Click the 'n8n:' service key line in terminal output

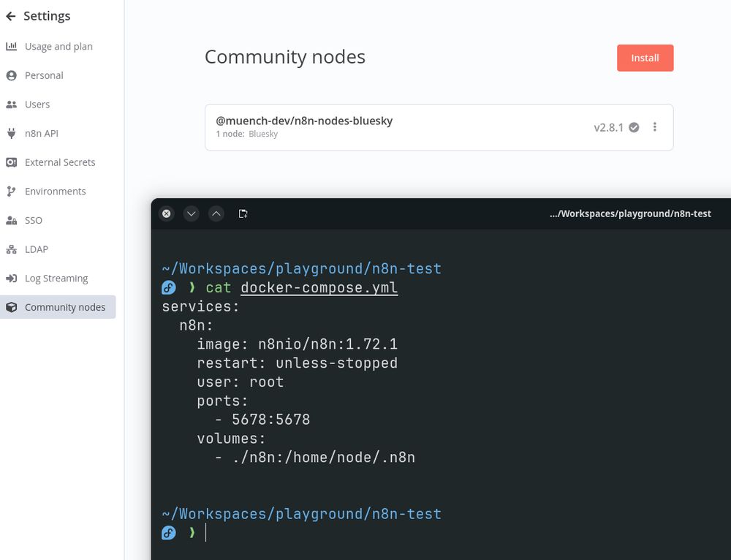tap(196, 325)
